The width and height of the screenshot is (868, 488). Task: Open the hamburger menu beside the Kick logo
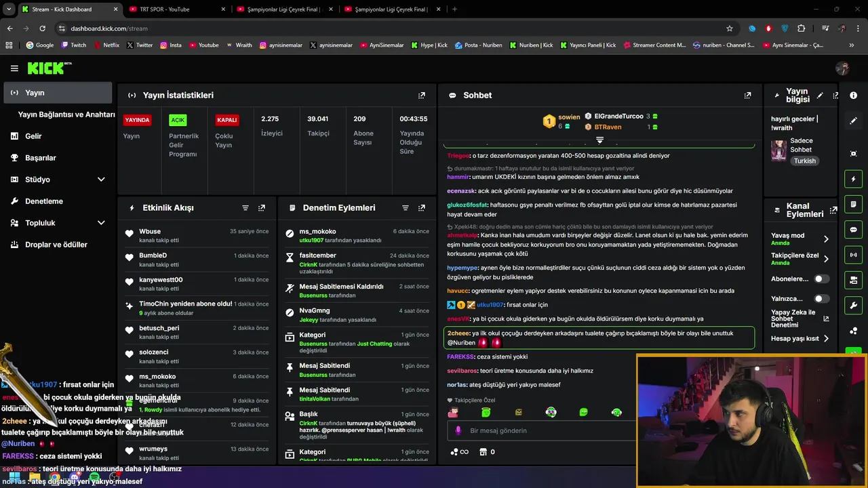pos(14,68)
